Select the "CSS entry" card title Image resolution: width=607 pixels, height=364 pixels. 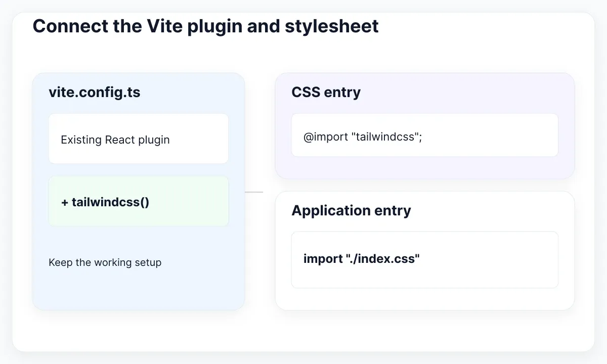326,93
